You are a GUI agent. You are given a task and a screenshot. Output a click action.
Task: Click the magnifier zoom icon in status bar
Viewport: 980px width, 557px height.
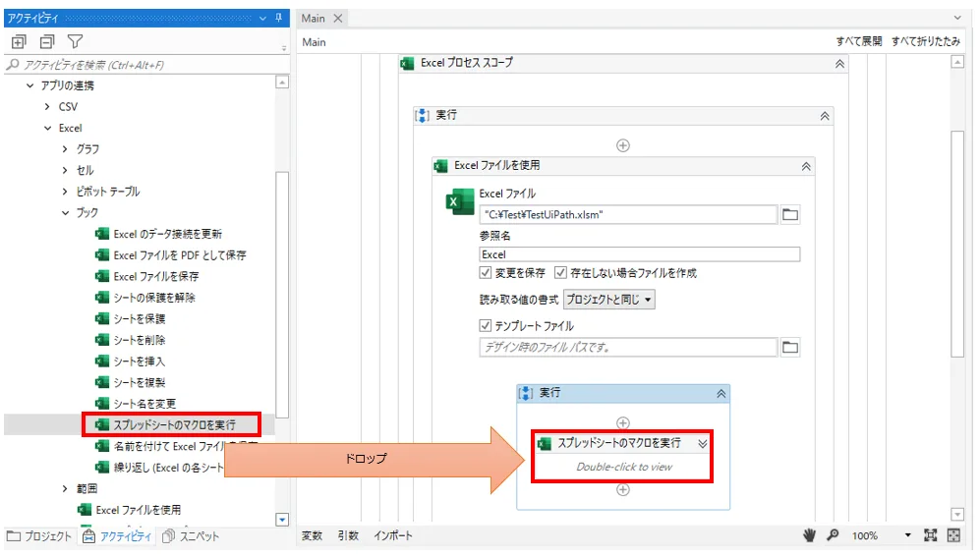(833, 535)
